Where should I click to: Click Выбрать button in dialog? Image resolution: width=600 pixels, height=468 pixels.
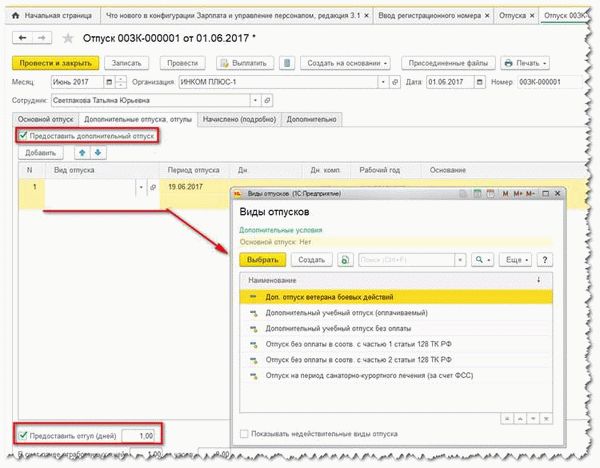[x=262, y=260]
